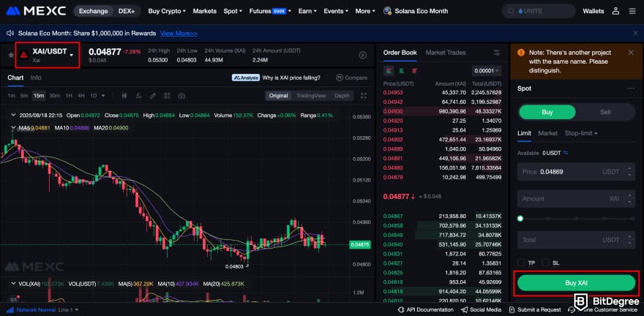This screenshot has height=316, width=644.
Task: Close the Solana Eco Month banner
Action: coord(635,33)
